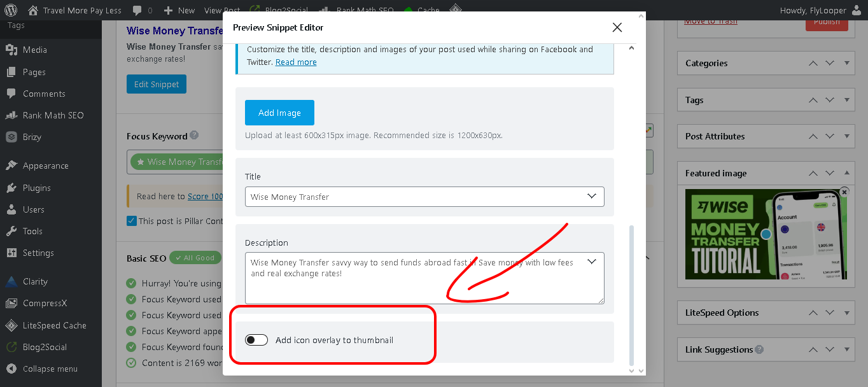
Task: Open Read more link in editor
Action: (296, 62)
